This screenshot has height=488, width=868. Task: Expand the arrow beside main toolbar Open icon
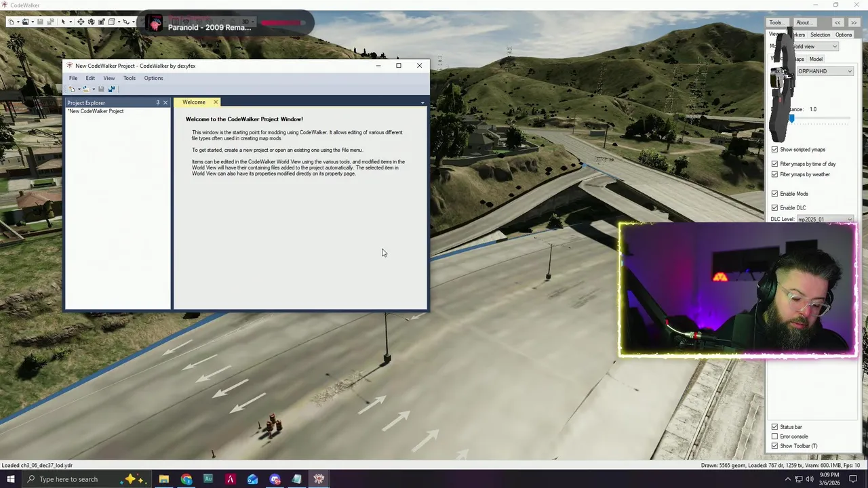click(x=33, y=22)
